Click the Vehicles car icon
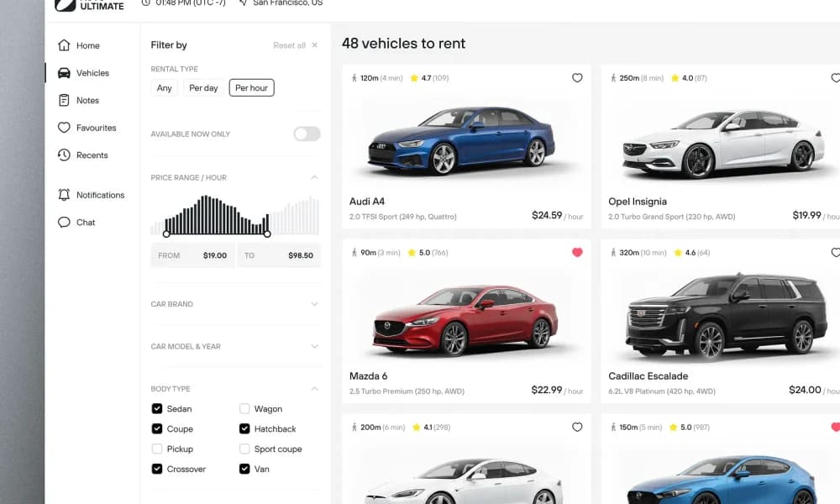The height and width of the screenshot is (504, 840). tap(64, 73)
